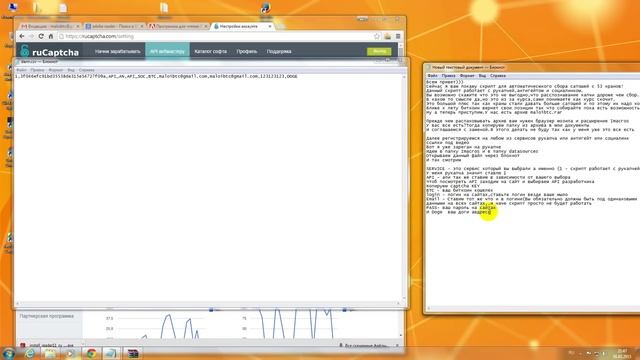Click the data line starting with '1,3f'

[x=156, y=76]
